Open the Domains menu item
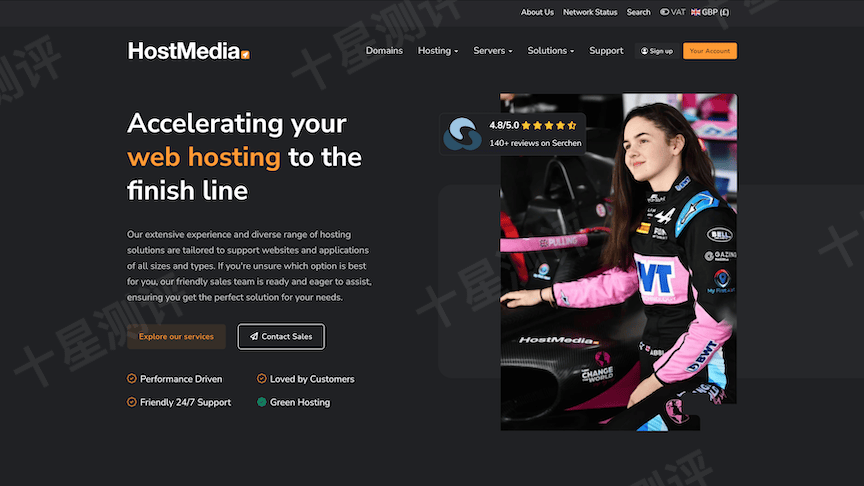 (x=384, y=51)
